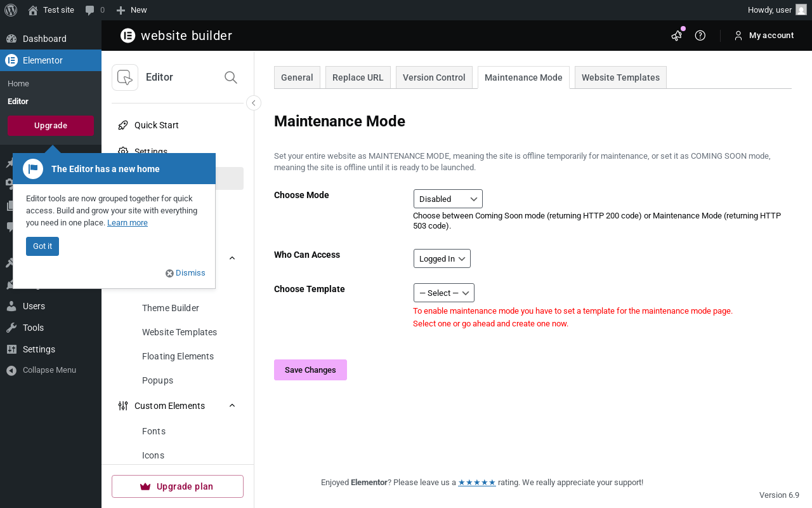Click the user avatar next to Howdy, user
This screenshot has height=508, width=812.
(801, 10)
